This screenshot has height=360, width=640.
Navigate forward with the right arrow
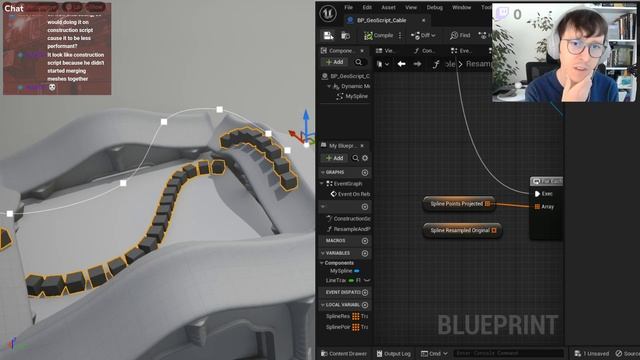(417, 64)
